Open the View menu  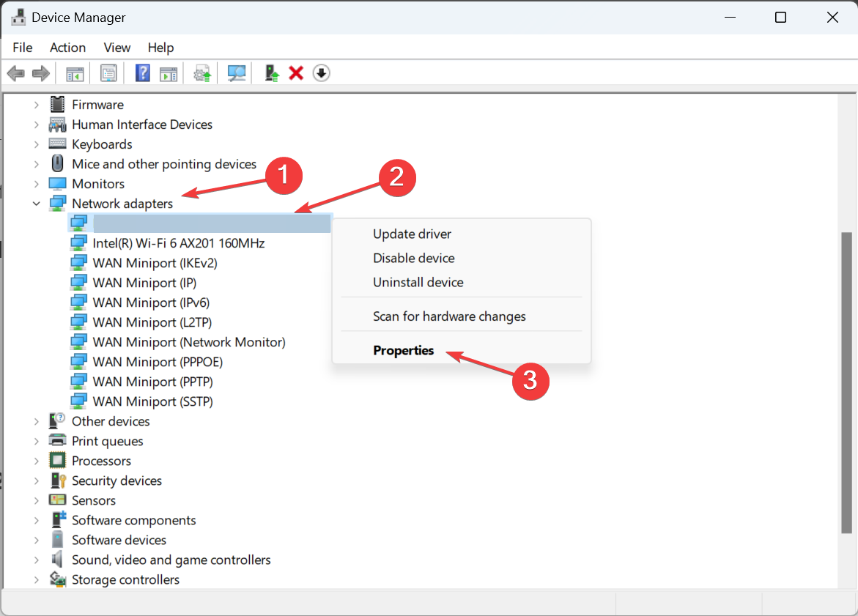point(117,48)
